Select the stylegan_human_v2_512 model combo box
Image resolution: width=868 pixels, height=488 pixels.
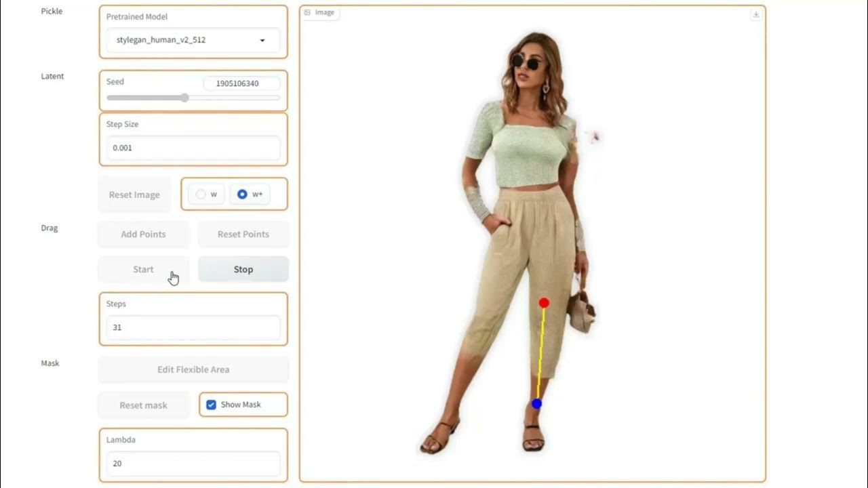click(x=193, y=40)
